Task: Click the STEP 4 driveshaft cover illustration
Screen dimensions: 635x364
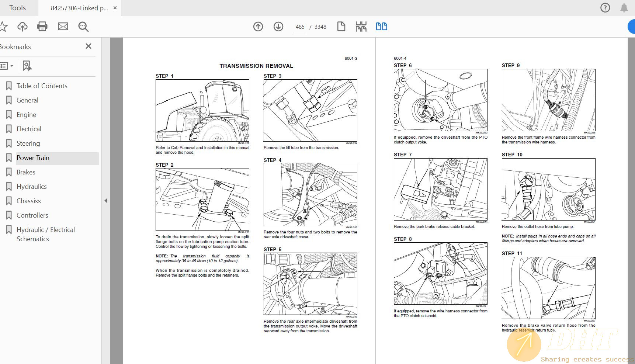Action: coord(310,195)
